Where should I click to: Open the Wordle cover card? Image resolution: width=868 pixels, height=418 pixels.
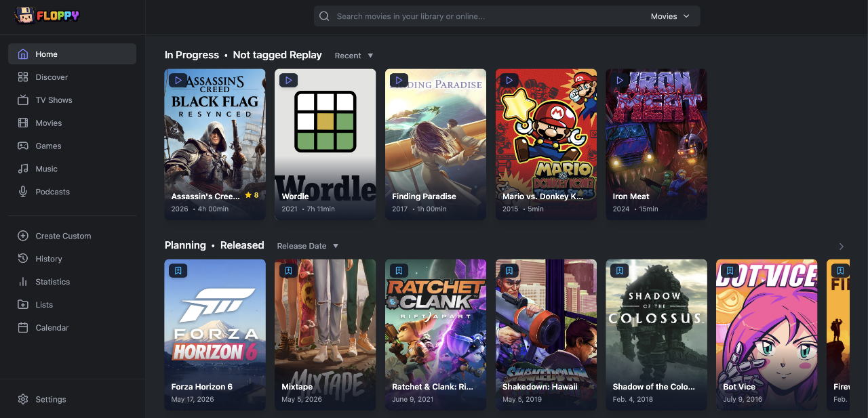click(x=325, y=144)
